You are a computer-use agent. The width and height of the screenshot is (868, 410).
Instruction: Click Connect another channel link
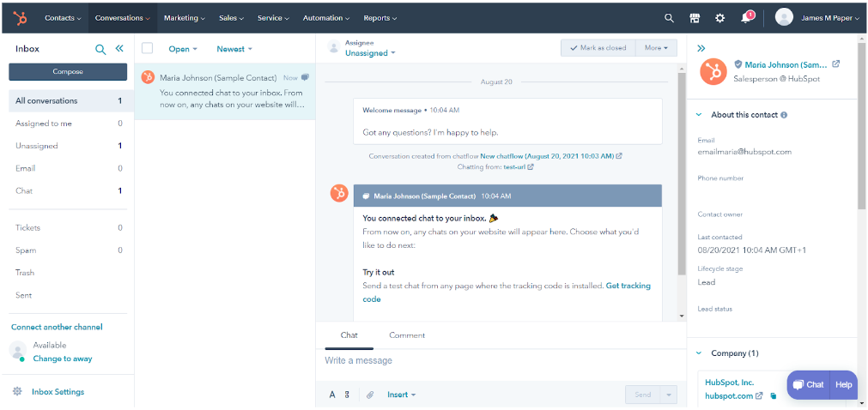[57, 327]
